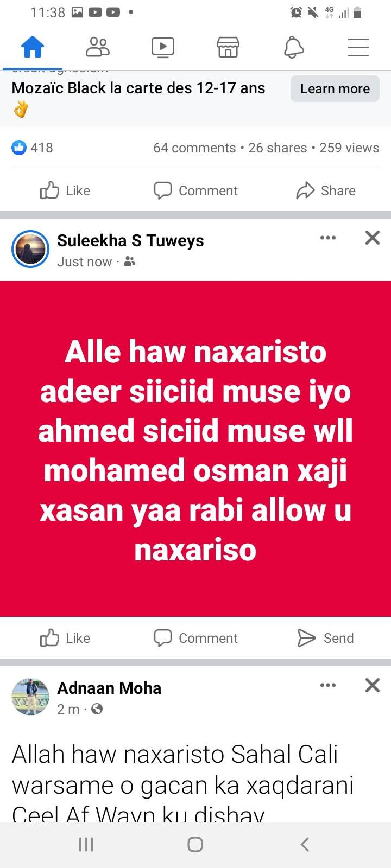Hide Adnaan Moha post
391x868 pixels.
(x=373, y=685)
